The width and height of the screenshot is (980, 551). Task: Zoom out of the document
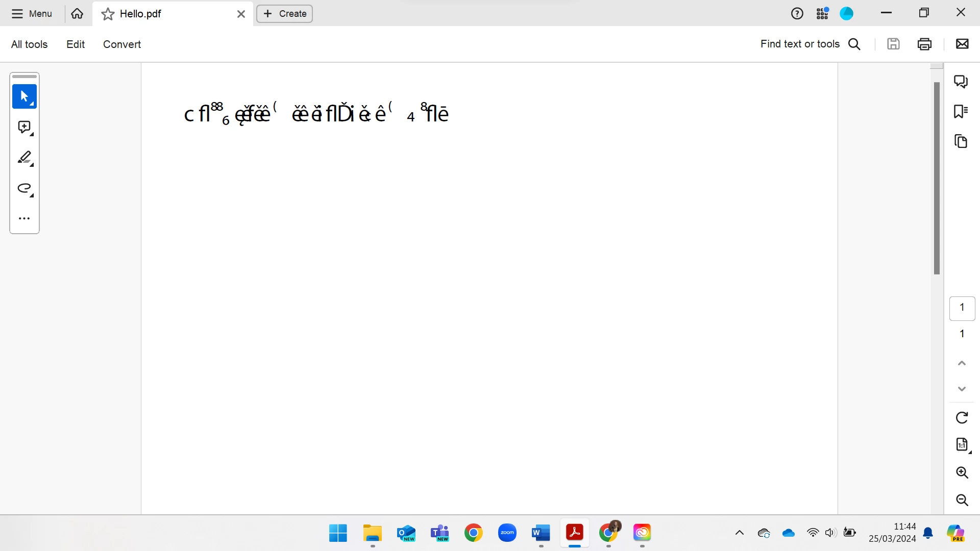(x=962, y=500)
